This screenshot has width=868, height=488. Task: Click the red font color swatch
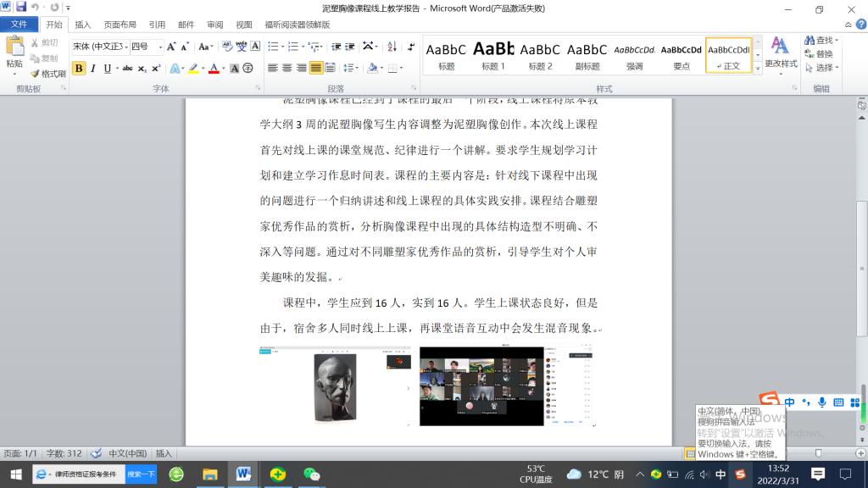(214, 69)
